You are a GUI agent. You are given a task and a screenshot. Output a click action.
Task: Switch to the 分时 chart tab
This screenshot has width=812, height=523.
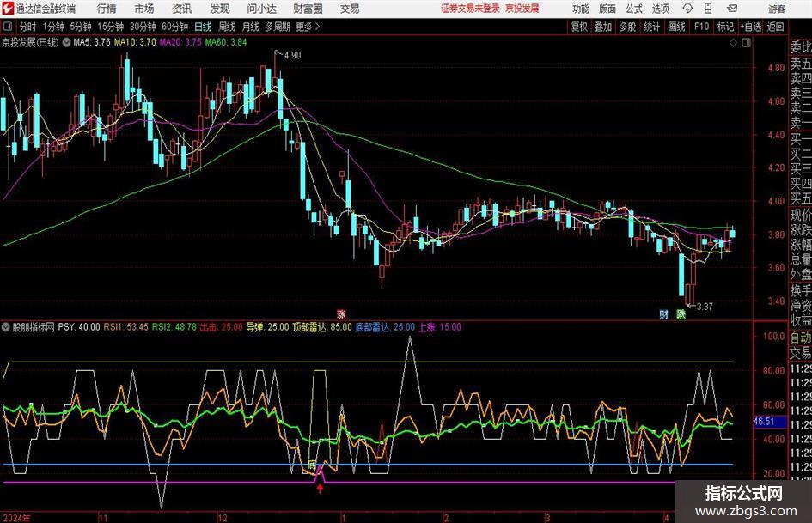28,27
